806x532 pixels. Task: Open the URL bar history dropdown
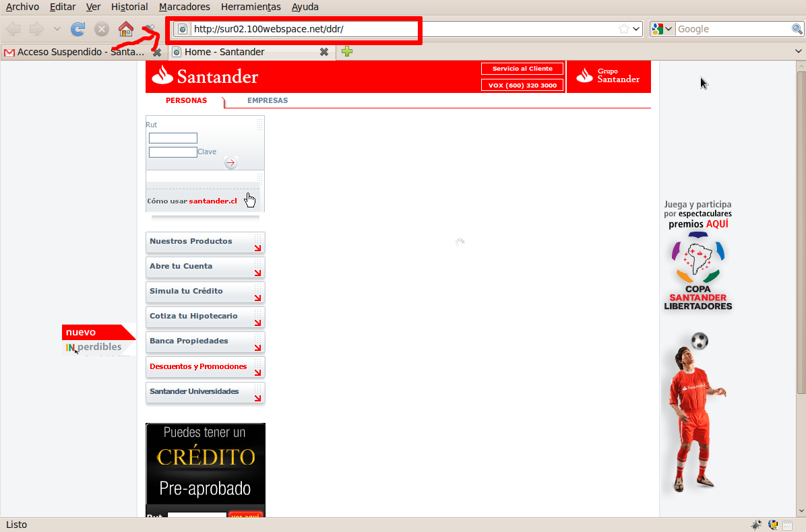point(636,29)
